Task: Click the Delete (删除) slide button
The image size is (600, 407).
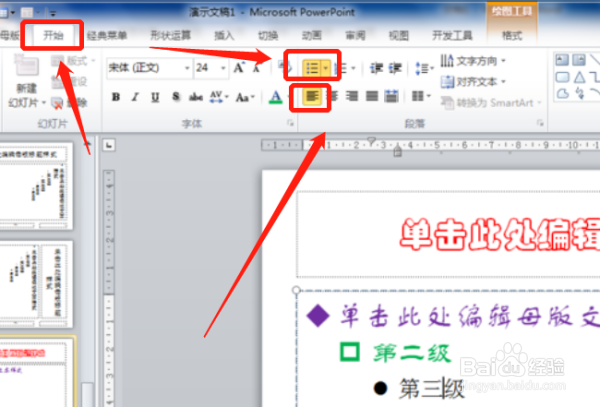Action: 69,103
